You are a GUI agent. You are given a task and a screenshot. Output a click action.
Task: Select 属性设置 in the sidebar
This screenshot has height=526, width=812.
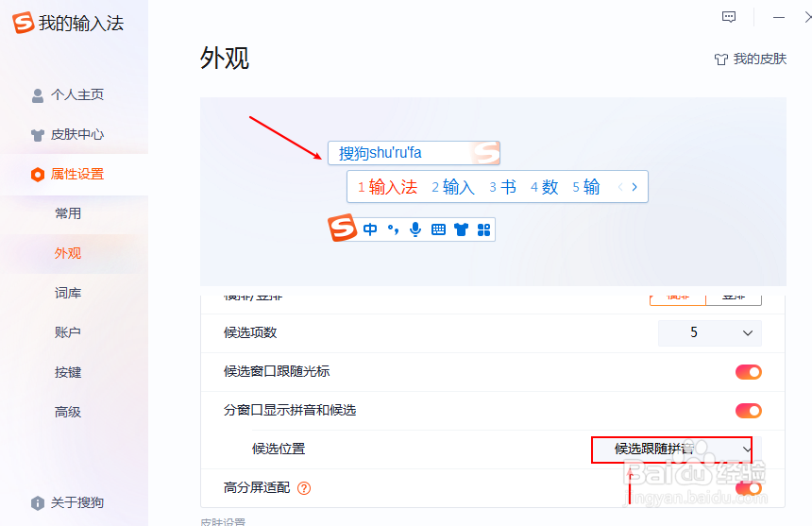tap(74, 175)
